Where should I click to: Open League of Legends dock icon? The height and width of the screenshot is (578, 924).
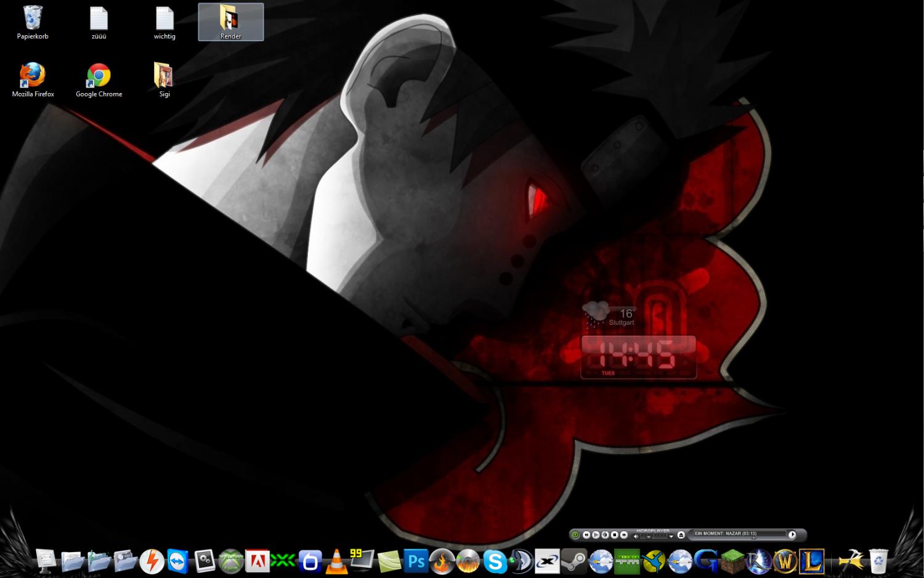(x=812, y=561)
